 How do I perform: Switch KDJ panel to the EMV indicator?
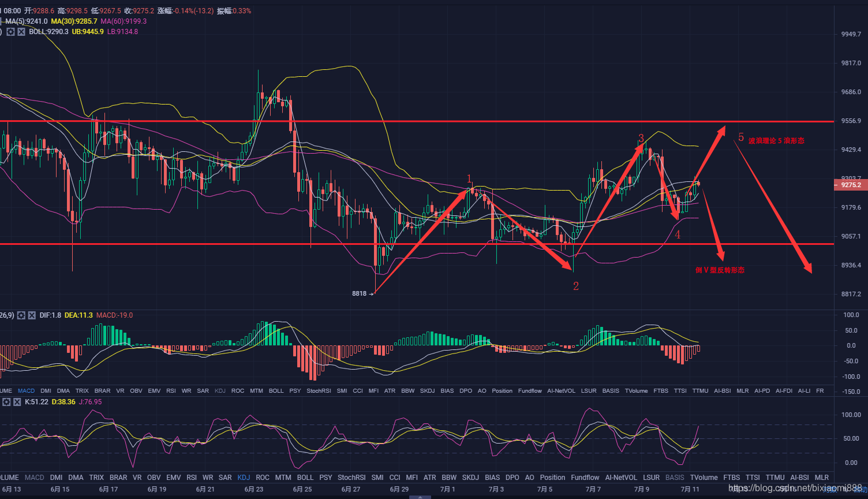pos(173,478)
